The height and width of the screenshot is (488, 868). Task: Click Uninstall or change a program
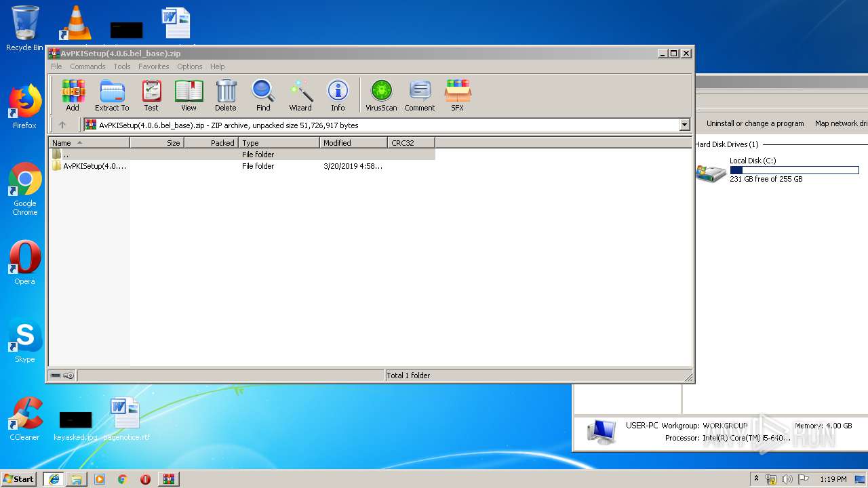click(x=755, y=123)
